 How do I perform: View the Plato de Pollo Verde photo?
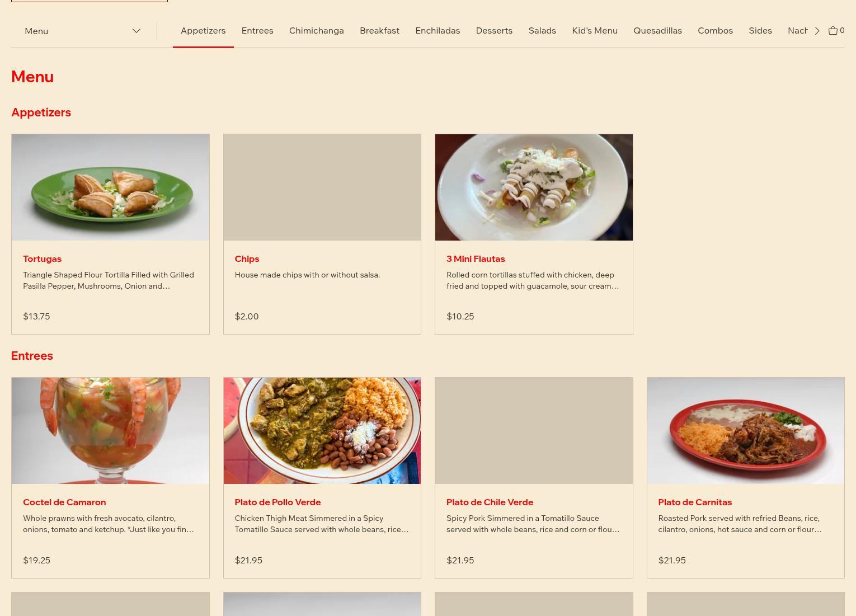tap(322, 431)
